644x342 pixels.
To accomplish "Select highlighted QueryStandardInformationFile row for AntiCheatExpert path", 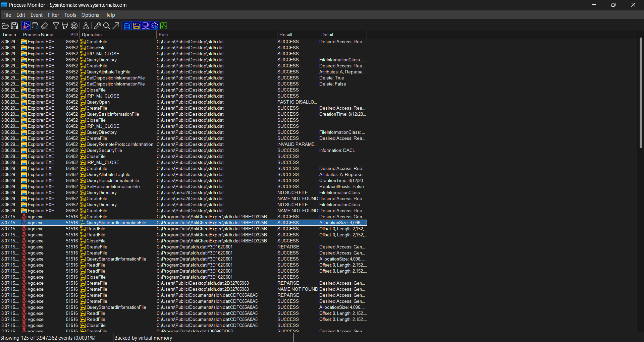I will (x=183, y=223).
